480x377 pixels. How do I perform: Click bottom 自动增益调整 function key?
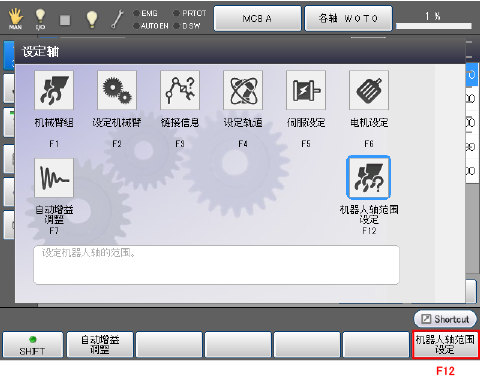100,345
